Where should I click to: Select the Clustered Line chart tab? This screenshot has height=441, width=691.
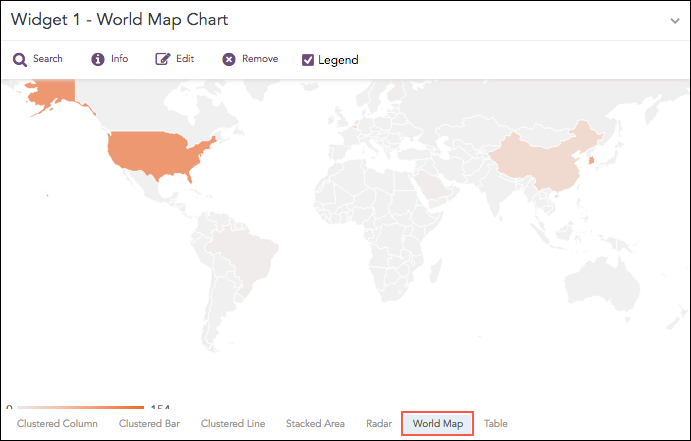click(x=233, y=424)
